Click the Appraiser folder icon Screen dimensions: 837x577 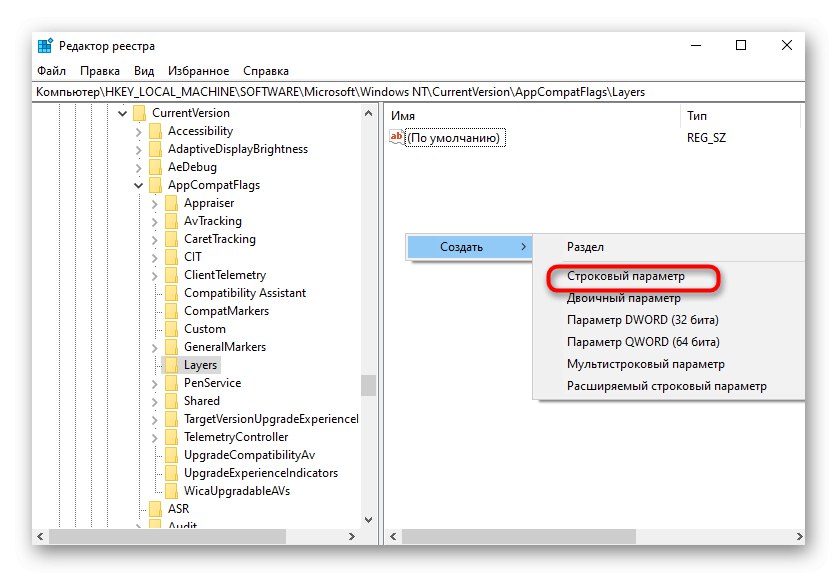click(171, 203)
